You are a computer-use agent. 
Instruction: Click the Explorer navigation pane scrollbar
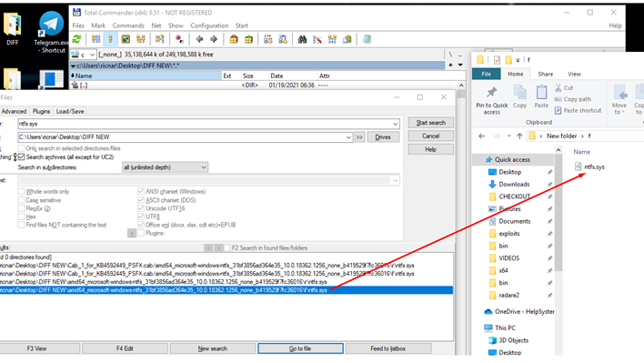pyautogui.click(x=558, y=213)
